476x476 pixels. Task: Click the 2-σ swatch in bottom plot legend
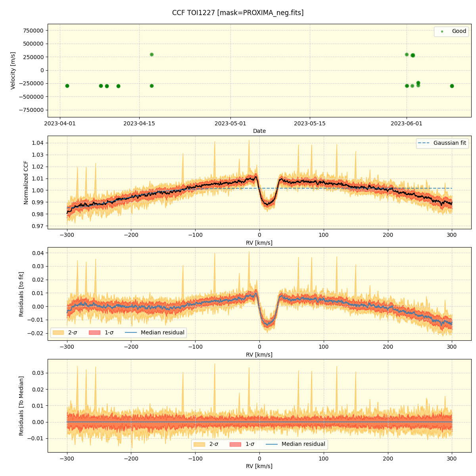[199, 444]
